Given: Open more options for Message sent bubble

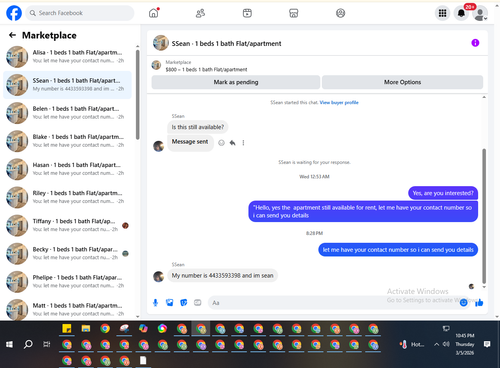Looking at the screenshot, I should [x=243, y=143].
